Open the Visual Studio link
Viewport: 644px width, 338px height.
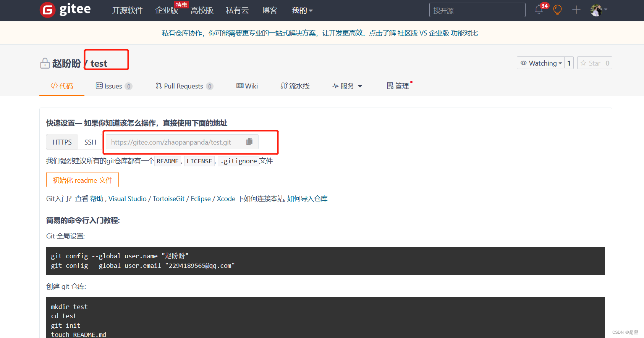pos(128,198)
